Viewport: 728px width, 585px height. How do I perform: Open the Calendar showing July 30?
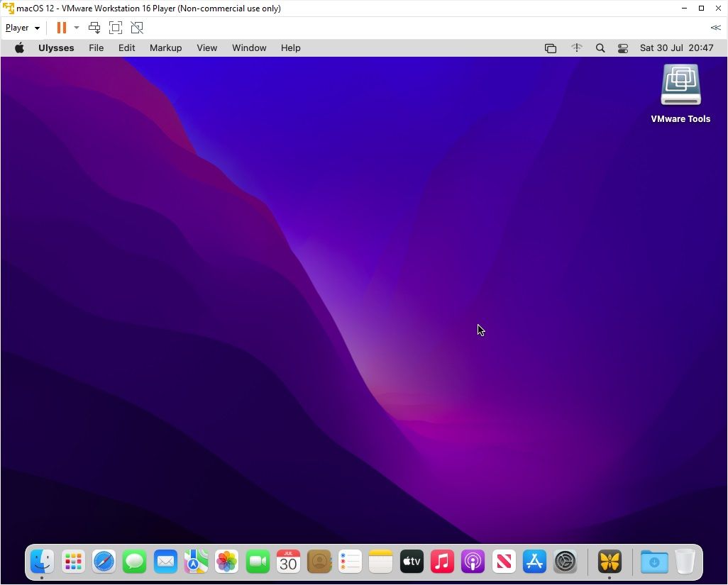tap(288, 561)
